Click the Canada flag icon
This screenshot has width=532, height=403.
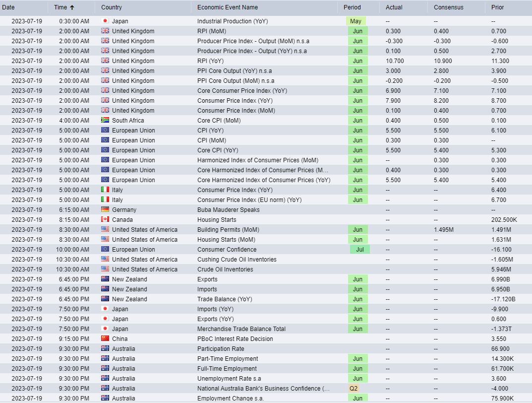pos(105,219)
